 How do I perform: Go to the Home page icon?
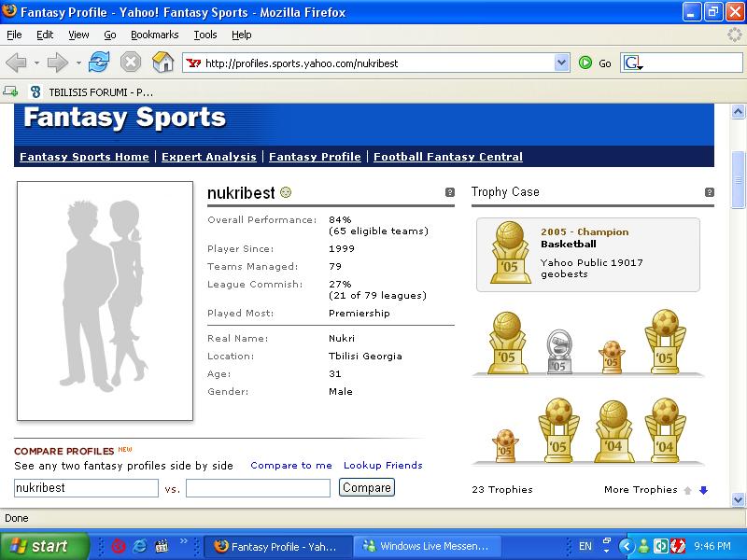click(162, 63)
